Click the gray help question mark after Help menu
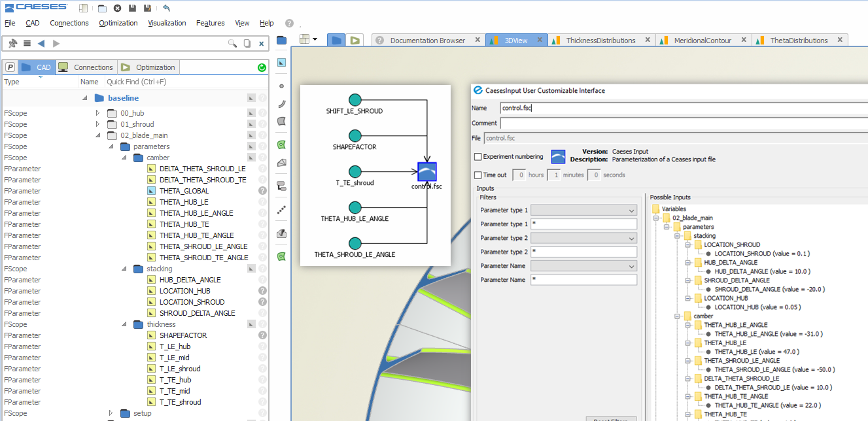 coord(289,23)
